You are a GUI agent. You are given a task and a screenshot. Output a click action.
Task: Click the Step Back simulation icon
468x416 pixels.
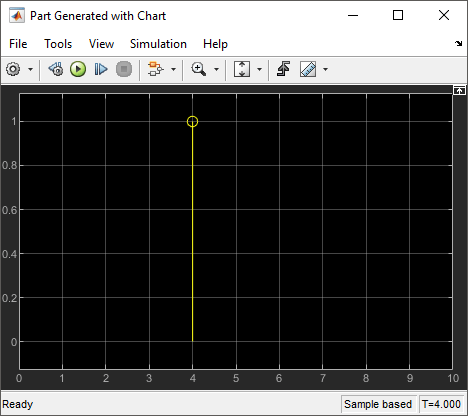56,69
